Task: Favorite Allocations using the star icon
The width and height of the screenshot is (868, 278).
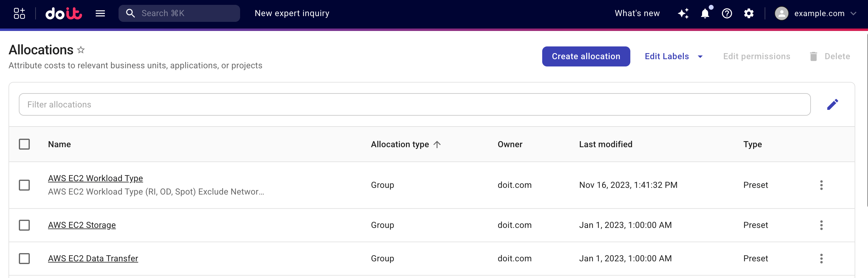Action: [81, 50]
